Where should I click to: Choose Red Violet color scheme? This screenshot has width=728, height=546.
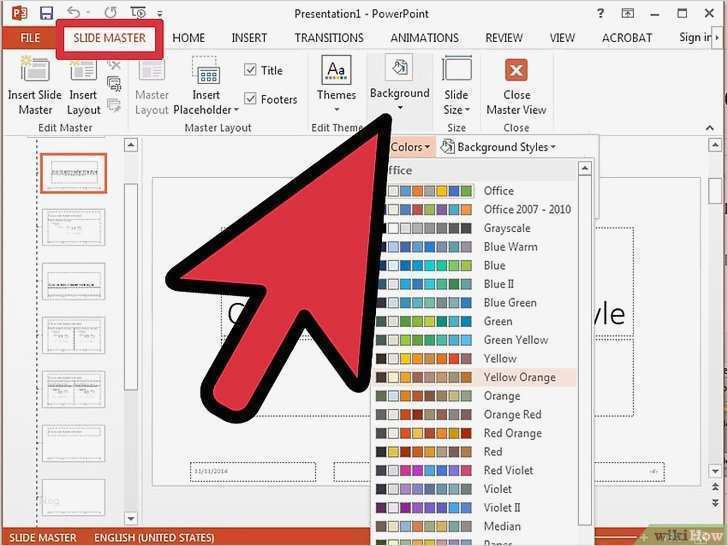475,470
